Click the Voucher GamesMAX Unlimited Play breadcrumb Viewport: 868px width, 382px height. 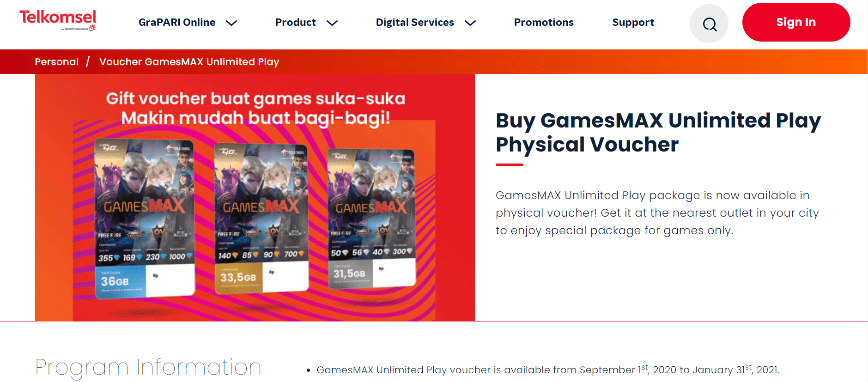[189, 62]
